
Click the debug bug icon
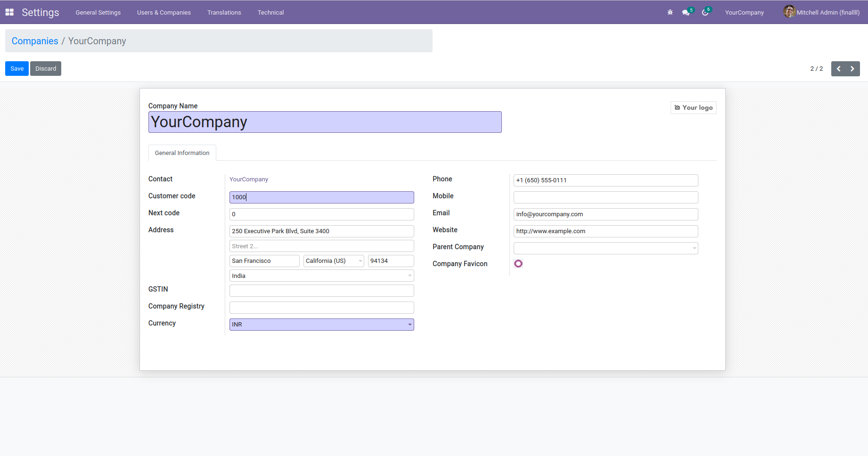point(670,12)
